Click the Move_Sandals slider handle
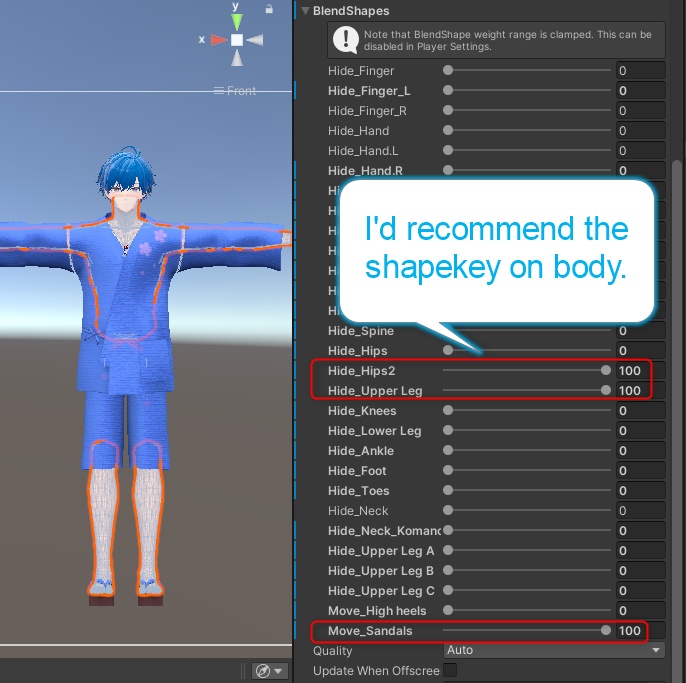The image size is (686, 683). (606, 630)
